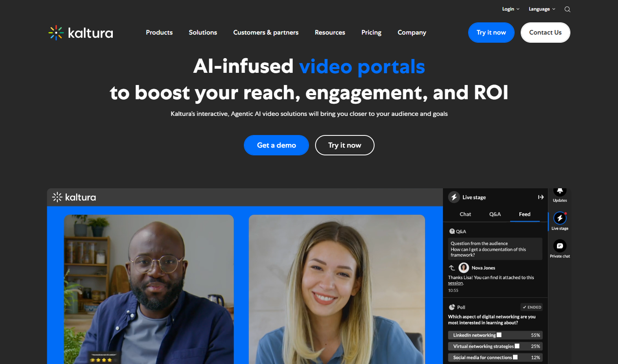This screenshot has height=364, width=618.
Task: Select LinkedIn networking poll option
Action: [x=495, y=335]
